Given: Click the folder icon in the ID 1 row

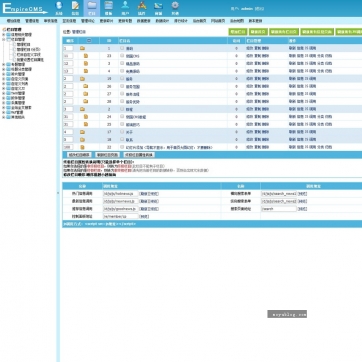Looking at the screenshot, I should pyautogui.click(x=82, y=48).
